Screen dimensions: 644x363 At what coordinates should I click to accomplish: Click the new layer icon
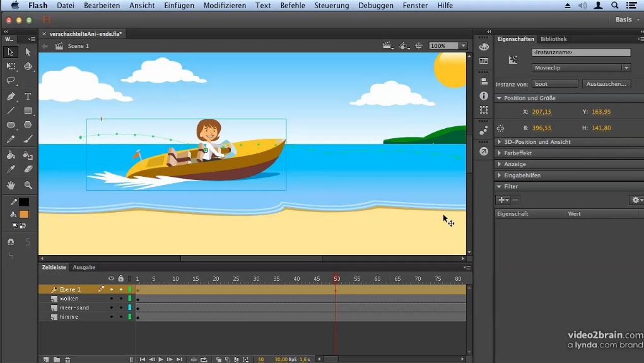tap(46, 359)
